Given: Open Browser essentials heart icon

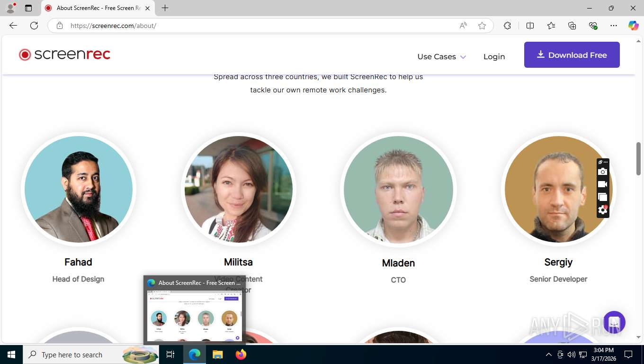Looking at the screenshot, I should point(593,26).
